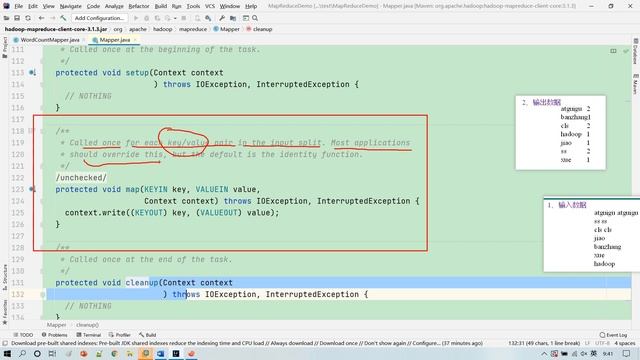This screenshot has width=640, height=360.
Task: Open the Word app on taskbar
Action: point(160,353)
